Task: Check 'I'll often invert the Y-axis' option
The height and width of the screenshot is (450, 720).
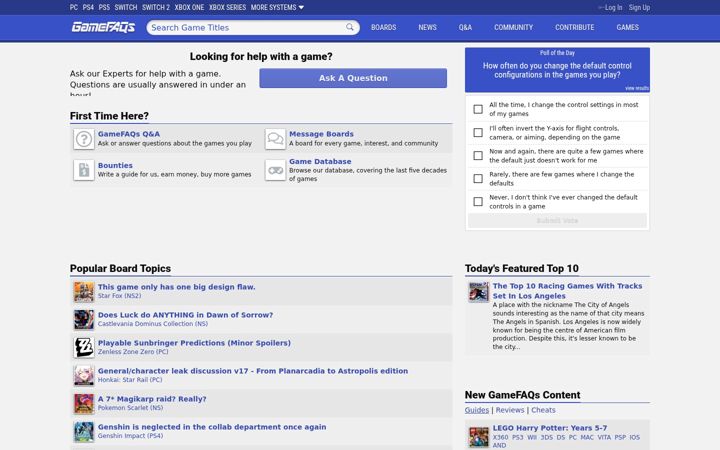Action: point(478,132)
